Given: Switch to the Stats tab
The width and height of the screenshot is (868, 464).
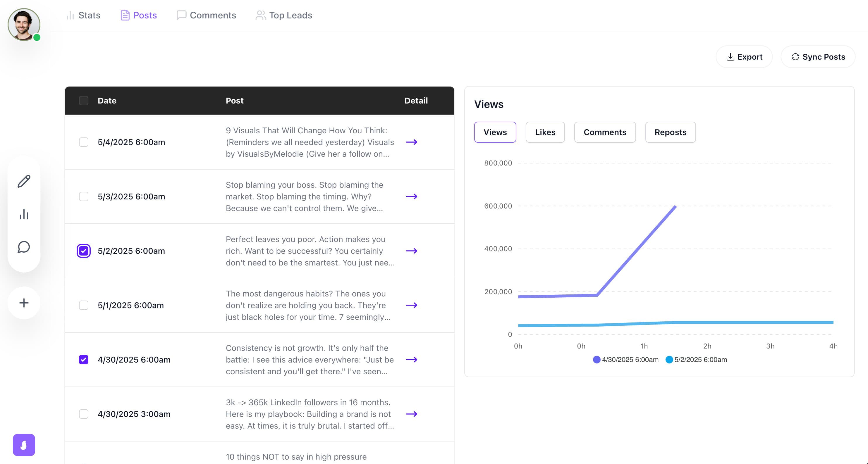Looking at the screenshot, I should [83, 15].
